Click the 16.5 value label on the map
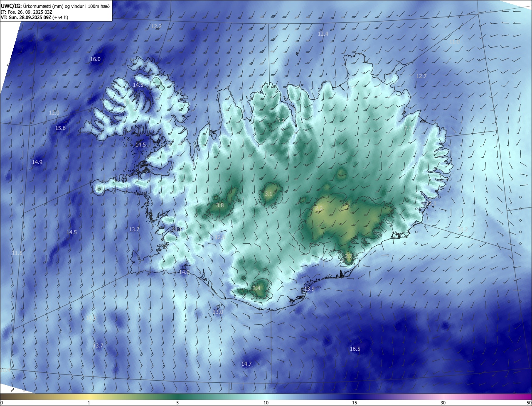 click(355, 349)
